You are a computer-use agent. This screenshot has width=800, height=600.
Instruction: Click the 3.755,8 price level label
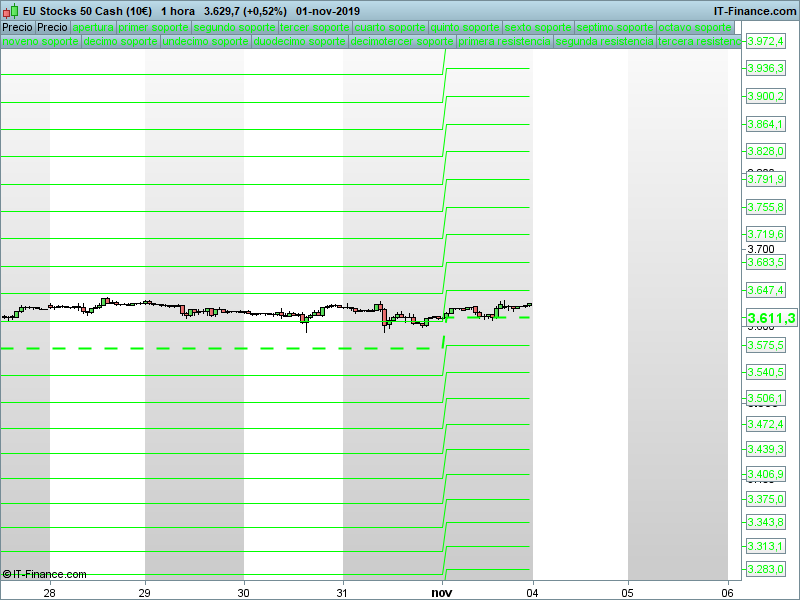pyautogui.click(x=765, y=207)
